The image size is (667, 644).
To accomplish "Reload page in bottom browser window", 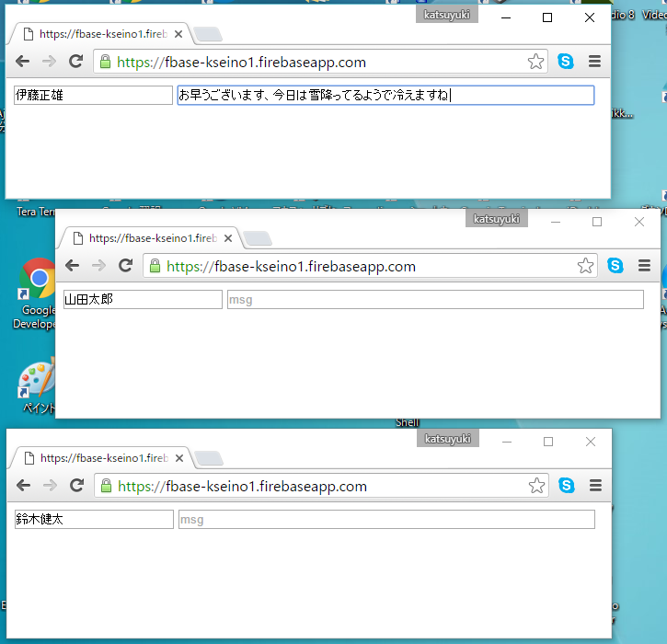I will [76, 485].
